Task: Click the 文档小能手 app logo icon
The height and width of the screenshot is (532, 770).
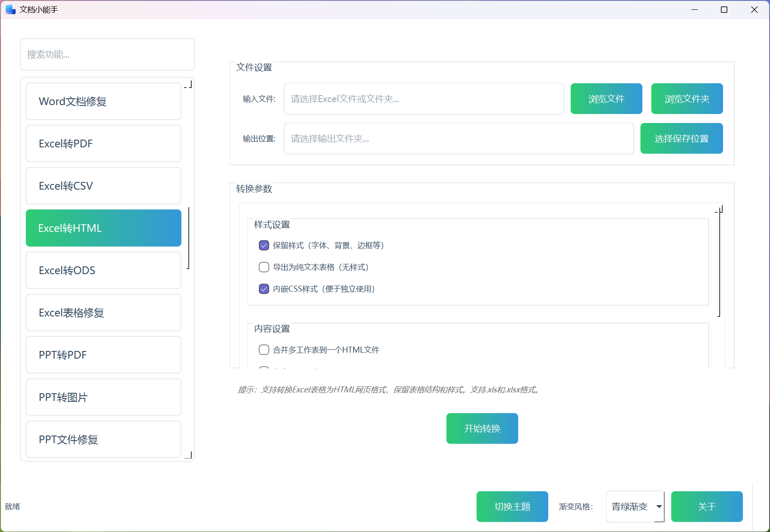Action: tap(10, 9)
